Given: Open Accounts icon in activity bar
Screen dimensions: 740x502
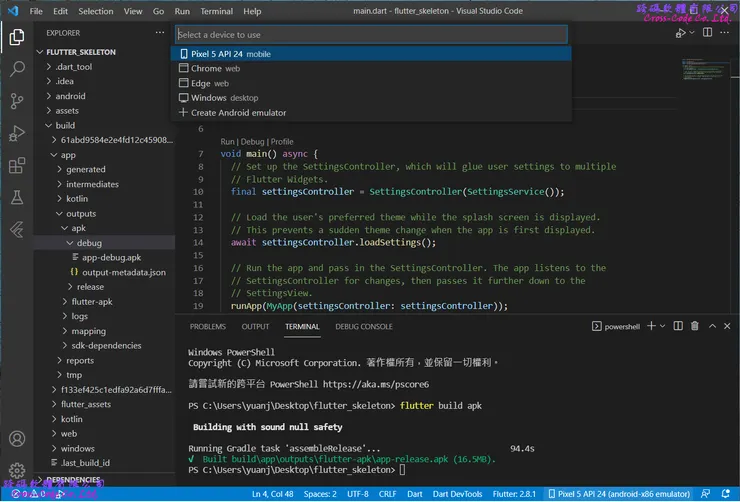Looking at the screenshot, I should coord(17,439).
